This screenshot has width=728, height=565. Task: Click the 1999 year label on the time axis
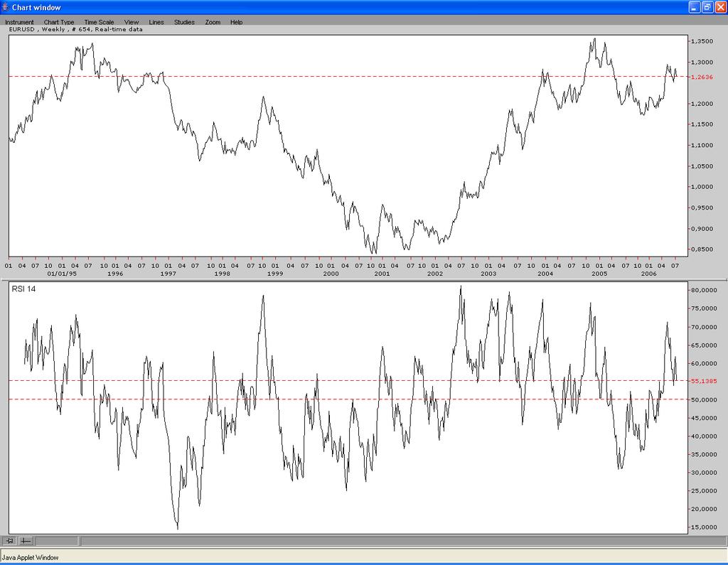(275, 274)
